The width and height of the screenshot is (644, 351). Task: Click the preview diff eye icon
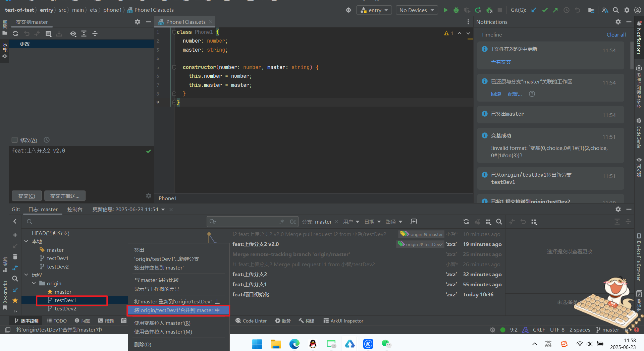73,34
